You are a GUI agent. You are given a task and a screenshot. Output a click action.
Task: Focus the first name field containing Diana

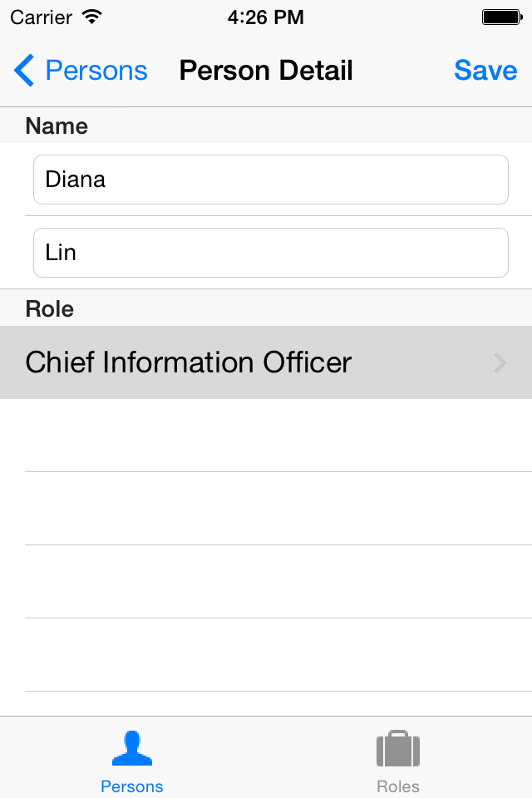coord(271,180)
